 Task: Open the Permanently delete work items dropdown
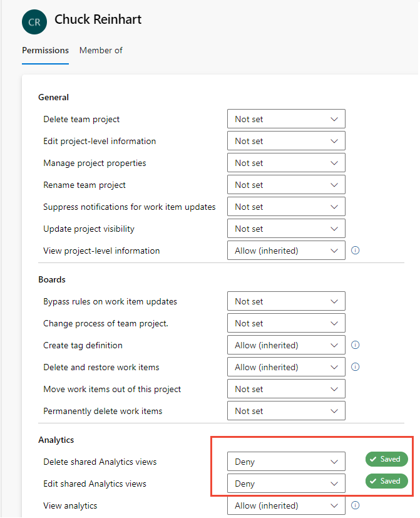point(285,410)
